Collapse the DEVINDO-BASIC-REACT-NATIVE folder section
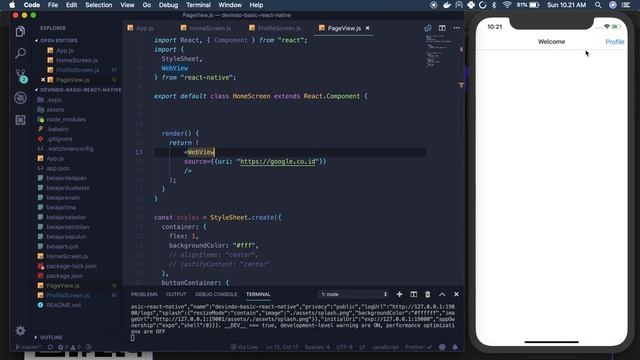 click(78, 90)
